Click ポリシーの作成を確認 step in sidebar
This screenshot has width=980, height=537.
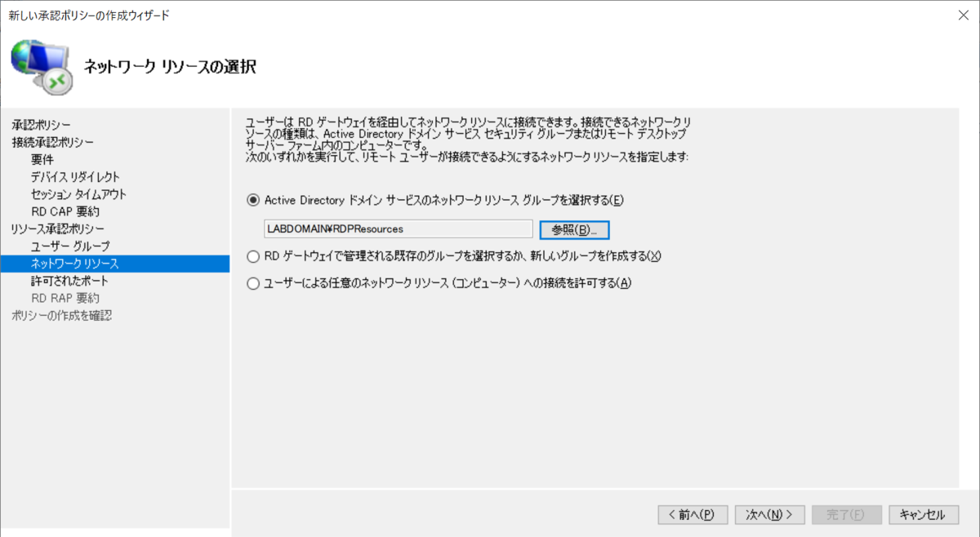click(61, 315)
